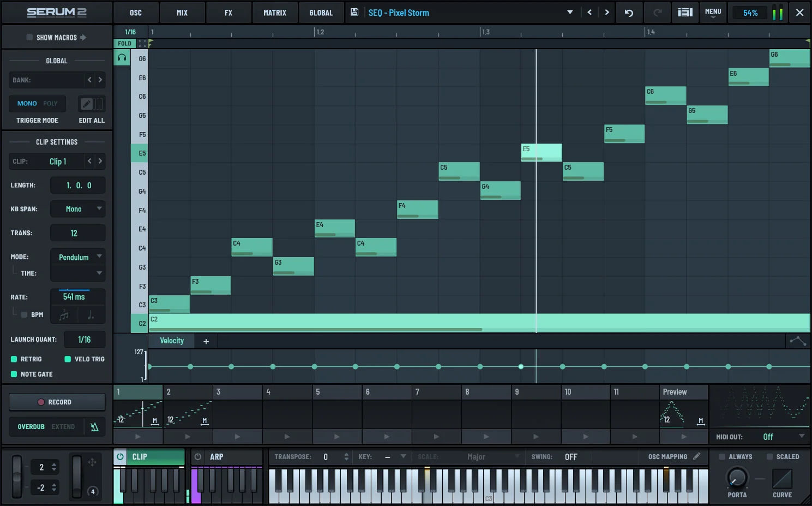Image resolution: width=812 pixels, height=506 pixels.
Task: Open the preset browser list icon
Action: coord(685,13)
